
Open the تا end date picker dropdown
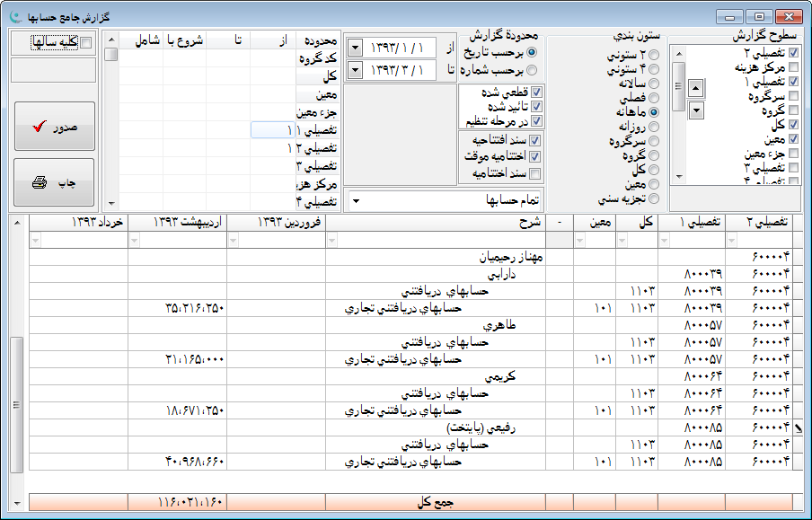[x=356, y=70]
